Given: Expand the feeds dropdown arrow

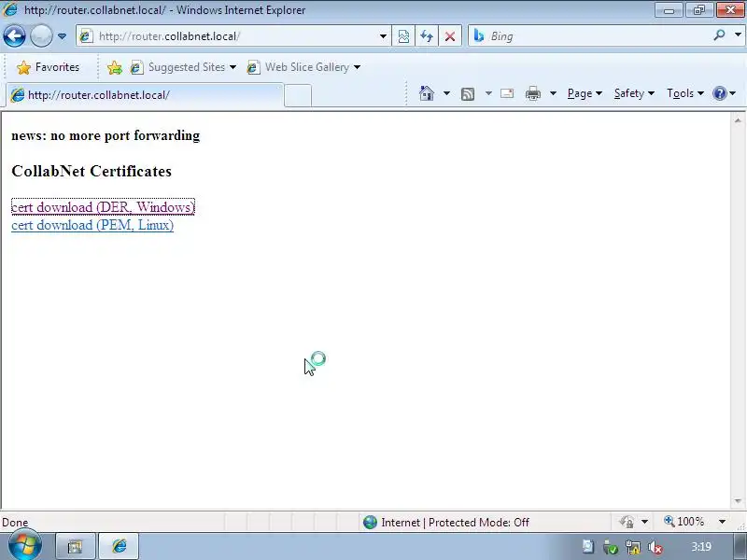Looking at the screenshot, I should coord(488,93).
